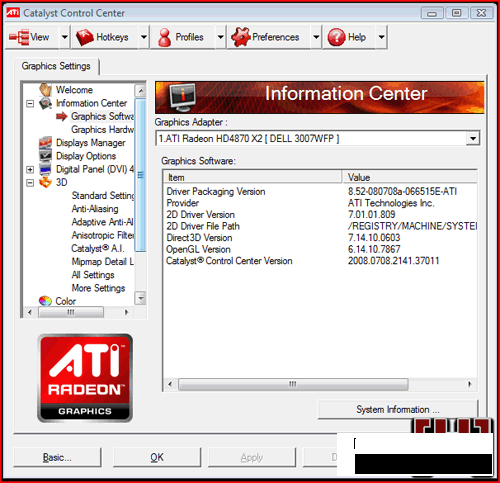
Task: Select Color in the tree
Action: point(66,301)
